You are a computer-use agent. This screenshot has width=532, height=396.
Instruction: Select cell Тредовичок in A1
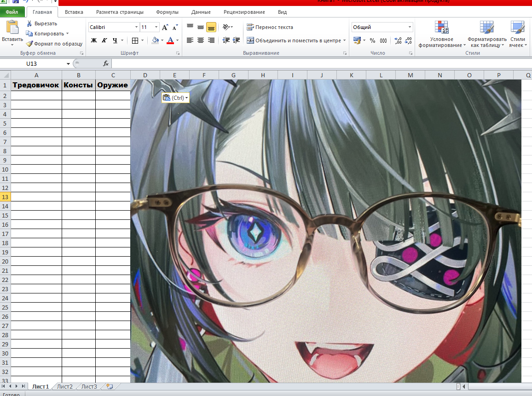point(36,85)
